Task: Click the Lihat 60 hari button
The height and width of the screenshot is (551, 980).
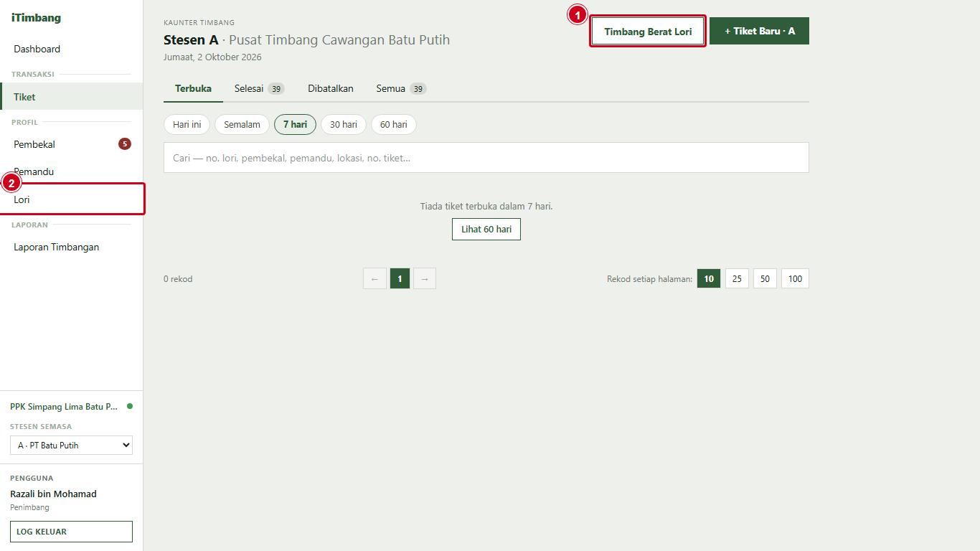Action: coord(486,230)
